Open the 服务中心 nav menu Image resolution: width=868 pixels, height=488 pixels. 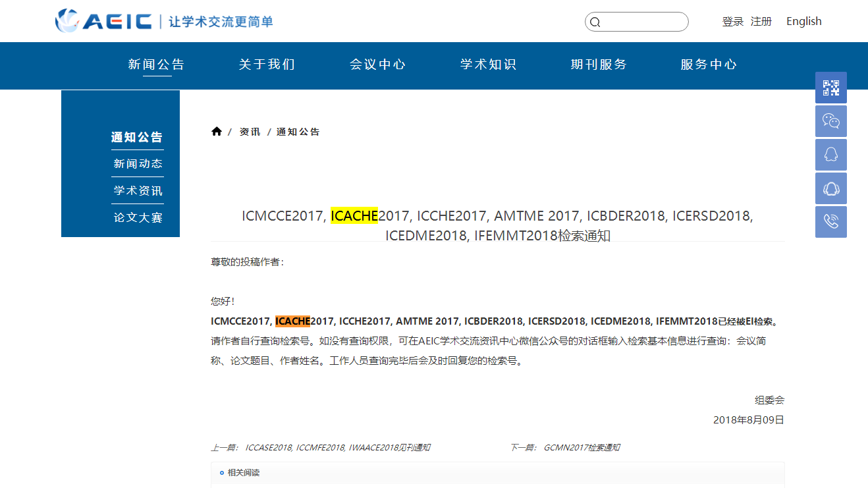point(709,65)
